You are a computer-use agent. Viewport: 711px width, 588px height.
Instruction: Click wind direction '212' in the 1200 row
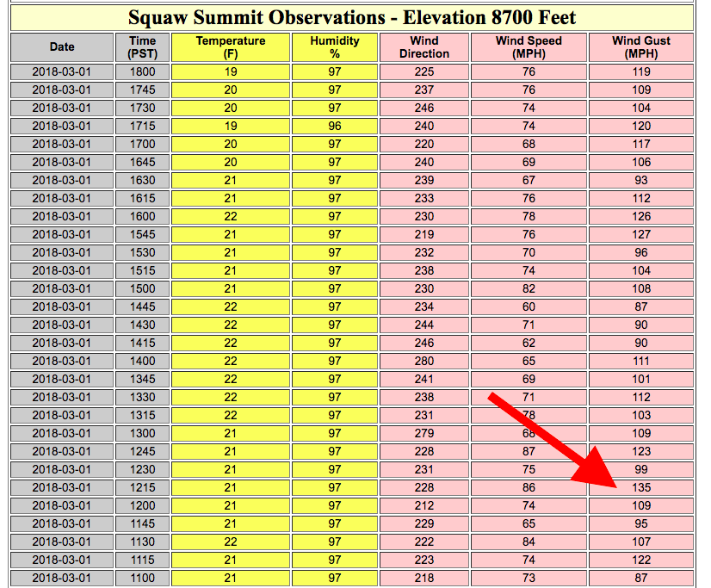coord(424,506)
